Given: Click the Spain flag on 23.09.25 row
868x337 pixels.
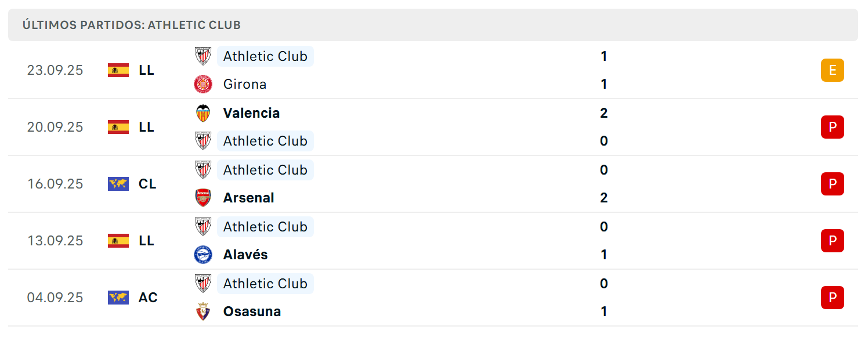Looking at the screenshot, I should tap(118, 70).
